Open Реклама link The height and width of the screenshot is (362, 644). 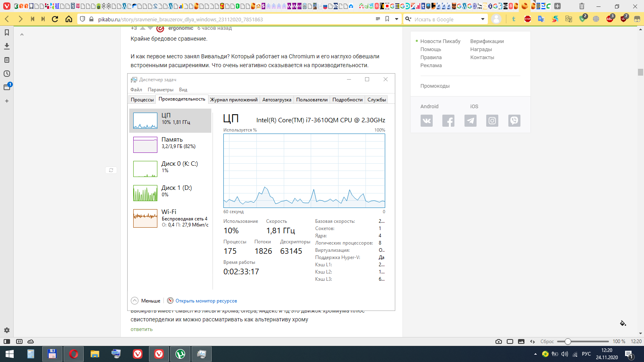[x=431, y=65]
